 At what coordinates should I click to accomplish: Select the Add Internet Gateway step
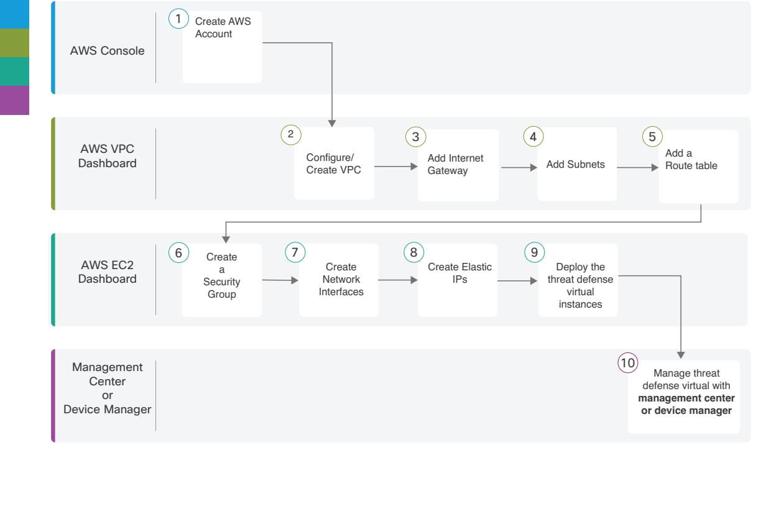tap(458, 163)
